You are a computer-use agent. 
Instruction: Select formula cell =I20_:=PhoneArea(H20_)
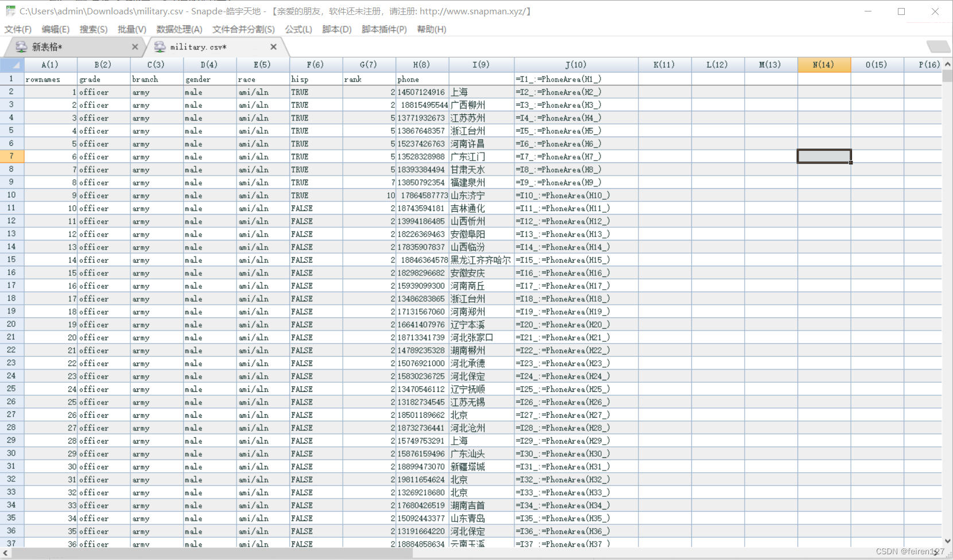(x=576, y=324)
